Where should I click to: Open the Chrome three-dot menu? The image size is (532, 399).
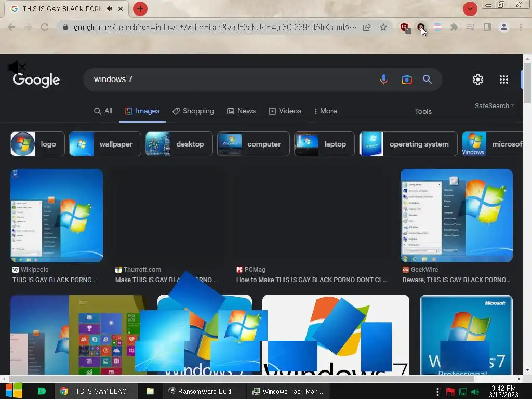(521, 27)
